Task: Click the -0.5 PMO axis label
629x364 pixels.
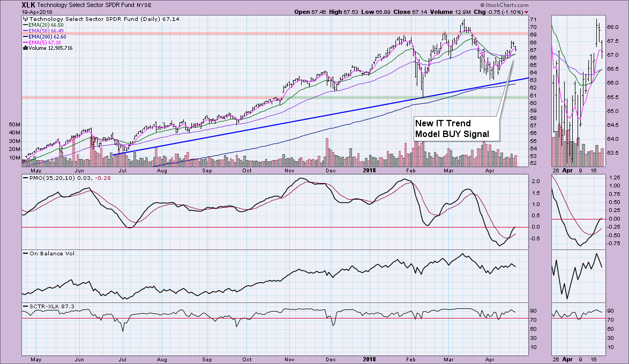Action: (535, 239)
